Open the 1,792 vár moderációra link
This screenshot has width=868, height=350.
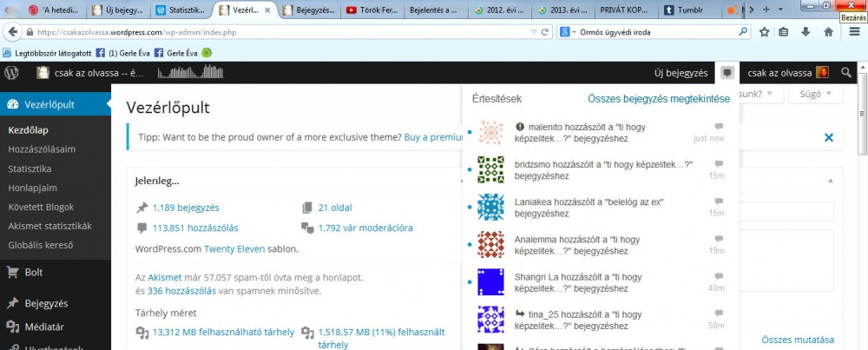click(x=365, y=228)
